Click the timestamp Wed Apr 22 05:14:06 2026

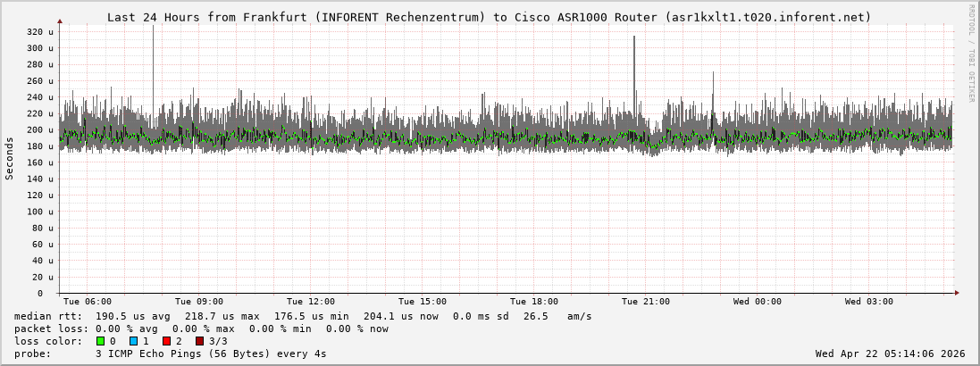coord(890,354)
